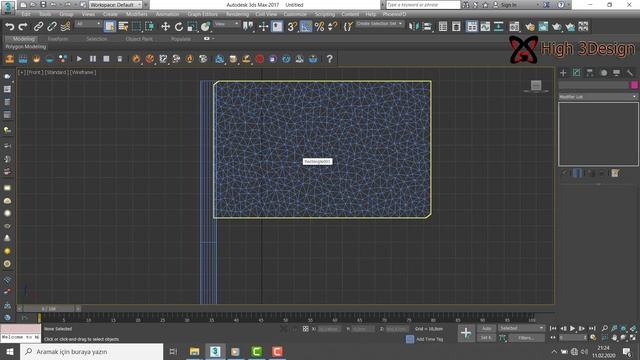The image size is (640, 360).
Task: Click the Polygon Modeling panel button
Action: [26, 47]
